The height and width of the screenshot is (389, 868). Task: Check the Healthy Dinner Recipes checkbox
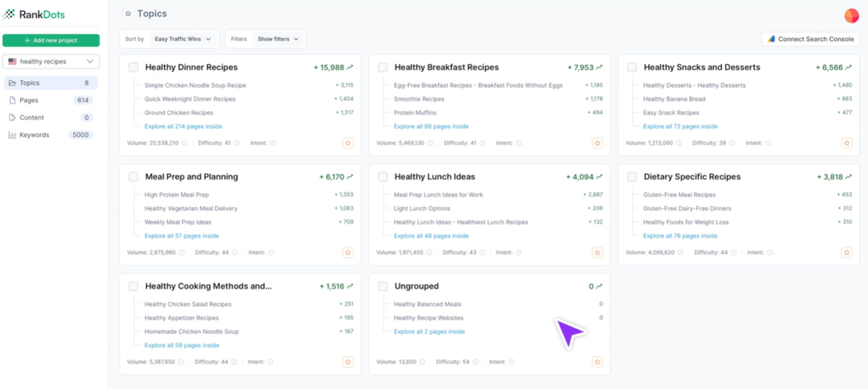(x=133, y=67)
